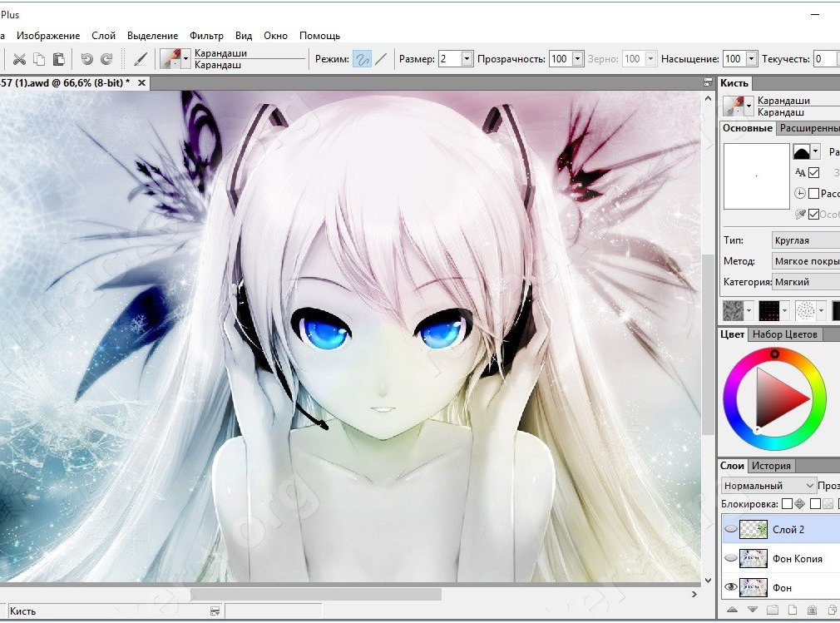This screenshot has width=840, height=623.
Task: Select the Фон Копия layer
Action: (781, 558)
